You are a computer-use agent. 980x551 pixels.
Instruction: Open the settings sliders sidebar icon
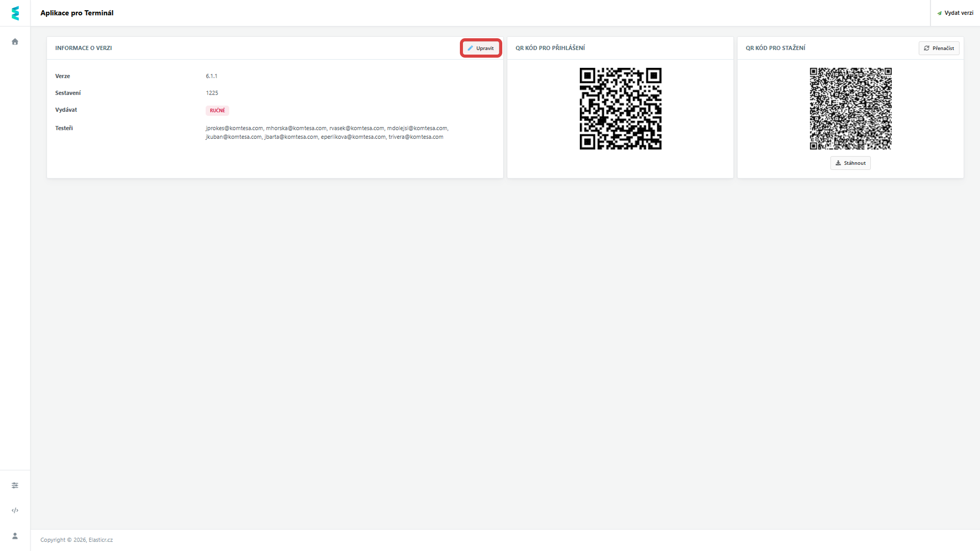[15, 485]
